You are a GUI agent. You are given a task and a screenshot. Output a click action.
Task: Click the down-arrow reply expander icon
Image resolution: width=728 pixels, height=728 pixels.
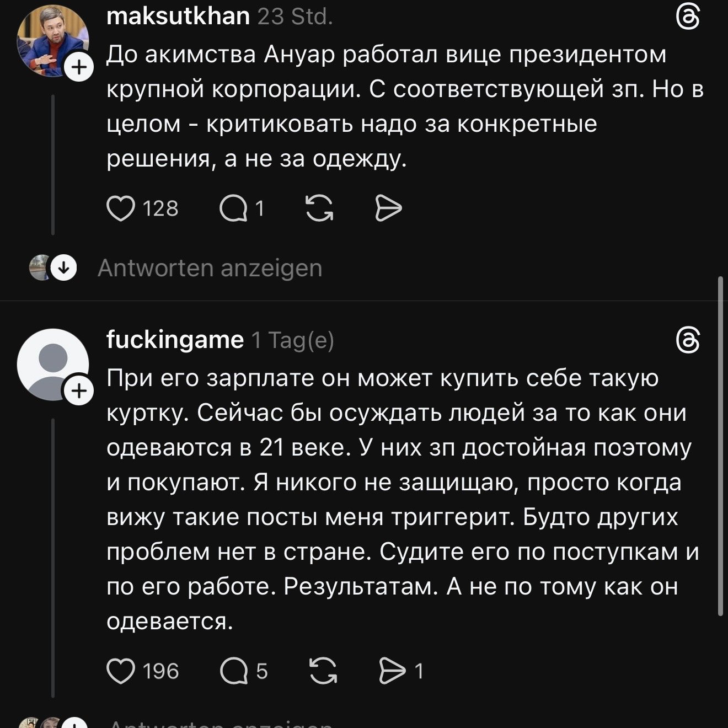click(63, 269)
